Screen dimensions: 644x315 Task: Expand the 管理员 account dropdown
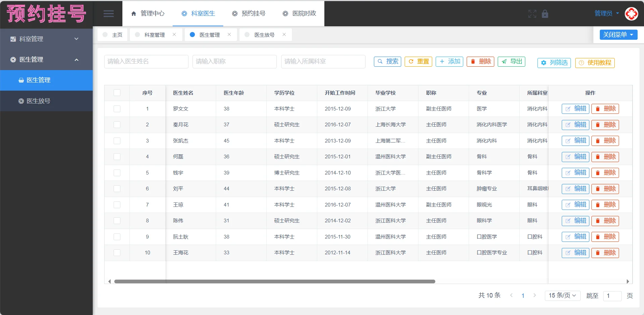pyautogui.click(x=605, y=13)
